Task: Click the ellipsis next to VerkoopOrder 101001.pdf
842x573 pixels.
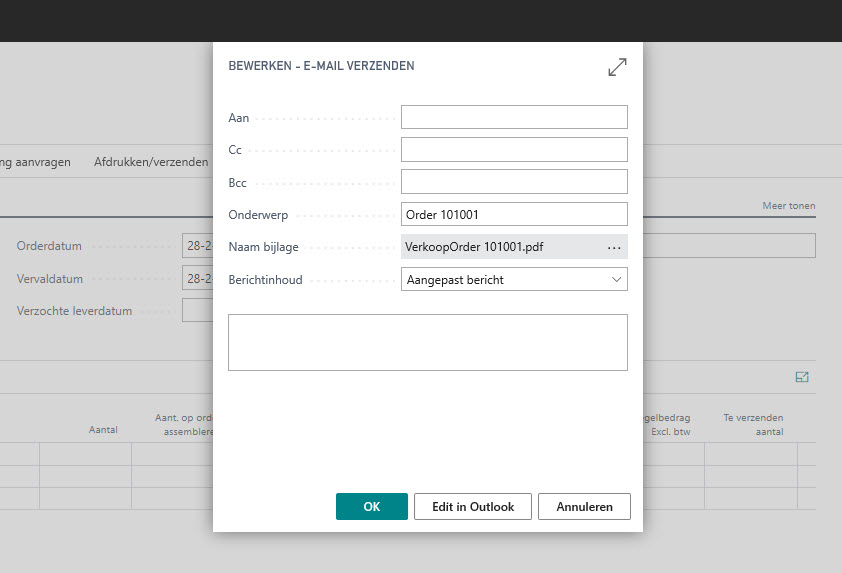Action: [x=614, y=247]
